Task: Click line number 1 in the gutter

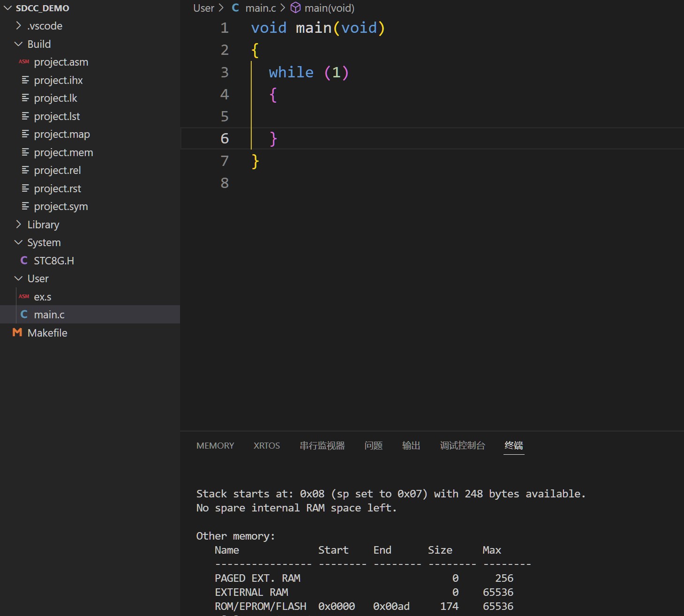Action: click(x=225, y=28)
